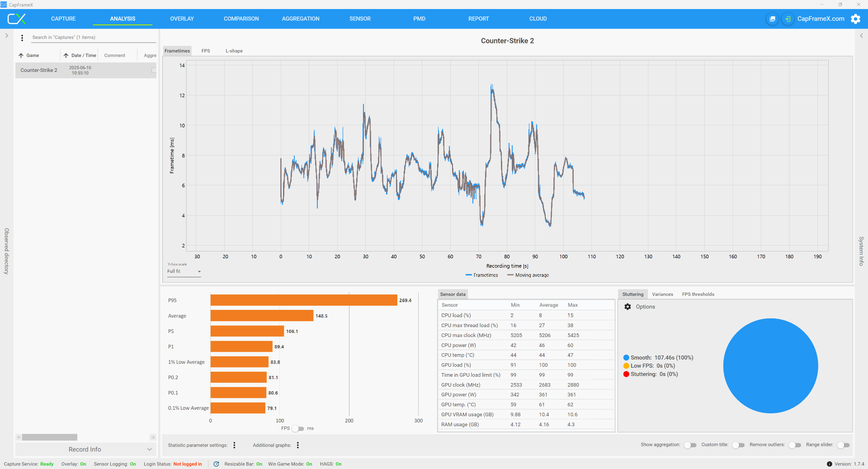Open the REPORT tab
The image size is (868, 469).
479,19
